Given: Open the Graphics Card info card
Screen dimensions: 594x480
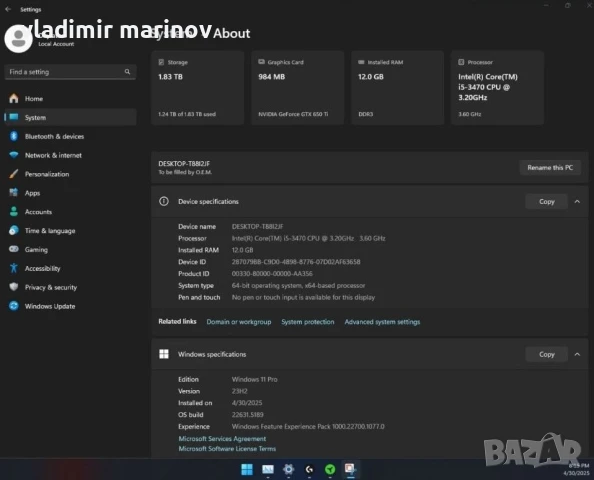Looking at the screenshot, I should point(298,88).
